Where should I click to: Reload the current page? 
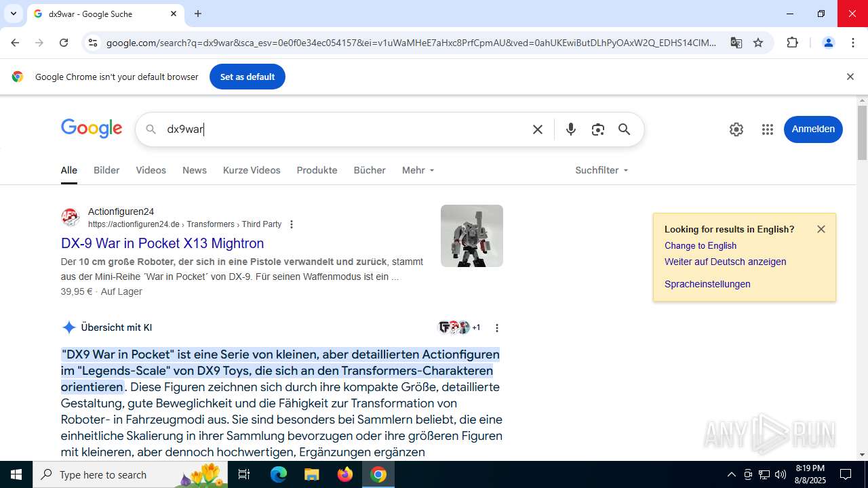64,43
